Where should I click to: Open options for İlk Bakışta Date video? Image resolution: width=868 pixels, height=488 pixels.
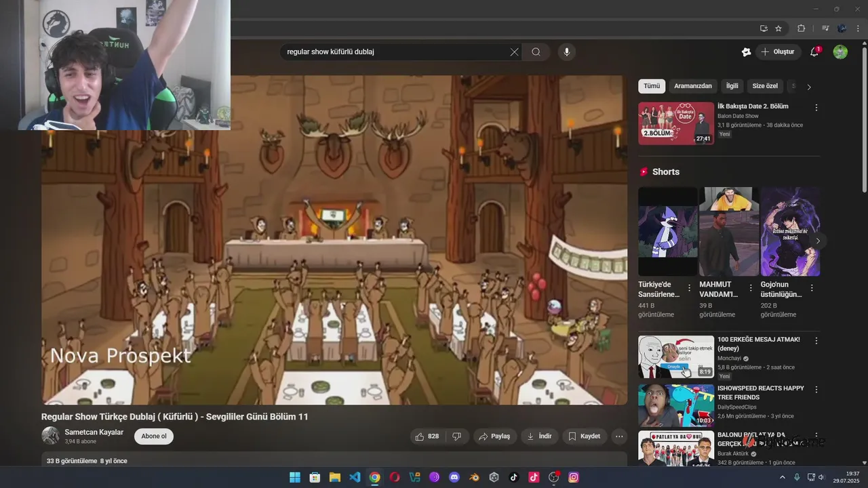816,108
